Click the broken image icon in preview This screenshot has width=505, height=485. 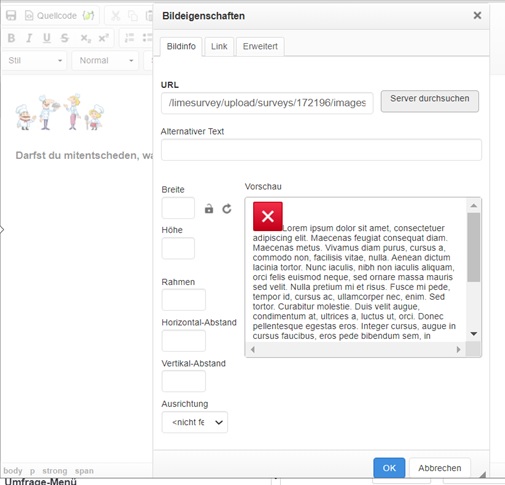268,216
